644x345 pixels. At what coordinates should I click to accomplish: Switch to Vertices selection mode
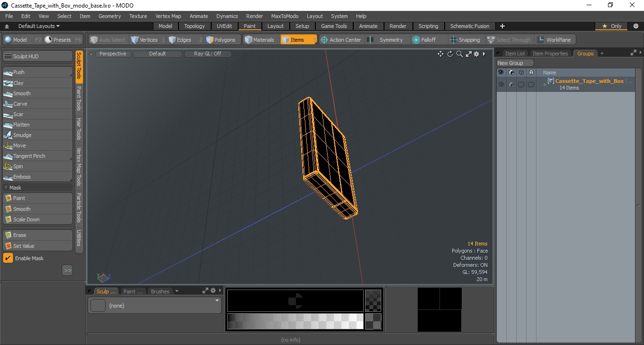coord(147,40)
